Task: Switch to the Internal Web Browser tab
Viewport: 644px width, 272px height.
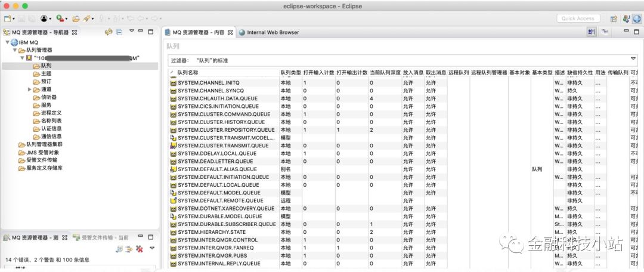Action: coord(269,32)
